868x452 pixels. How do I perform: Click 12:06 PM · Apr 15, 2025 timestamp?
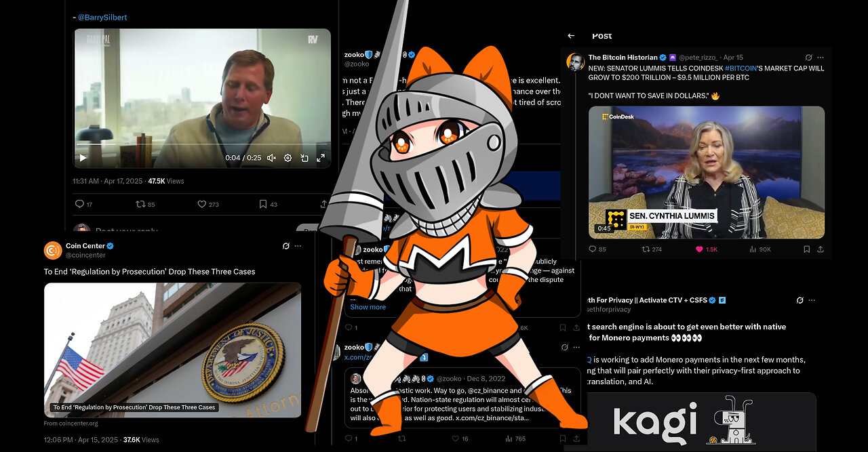tap(81, 440)
